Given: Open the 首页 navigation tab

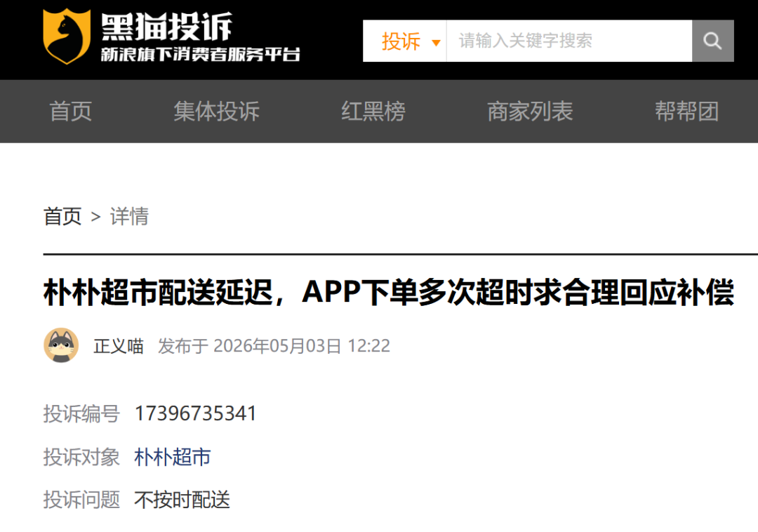Looking at the screenshot, I should tap(71, 112).
